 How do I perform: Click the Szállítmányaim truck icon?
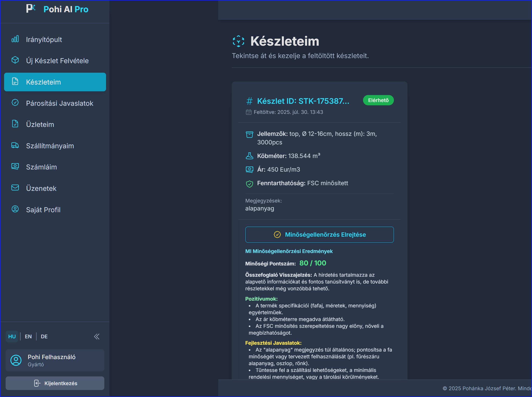[x=15, y=145]
